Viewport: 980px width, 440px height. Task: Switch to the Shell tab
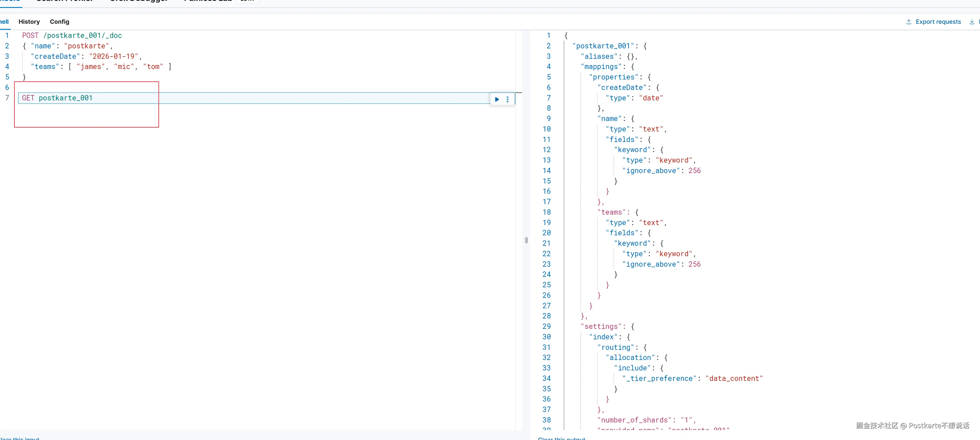coord(4,22)
